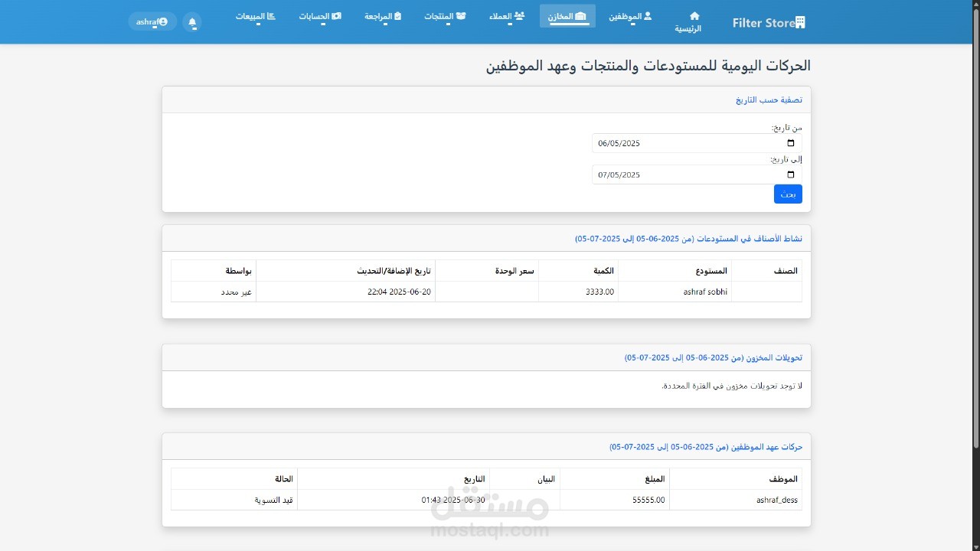Open the الحسابات accounts menu
The width and height of the screenshot is (980, 551).
(320, 16)
